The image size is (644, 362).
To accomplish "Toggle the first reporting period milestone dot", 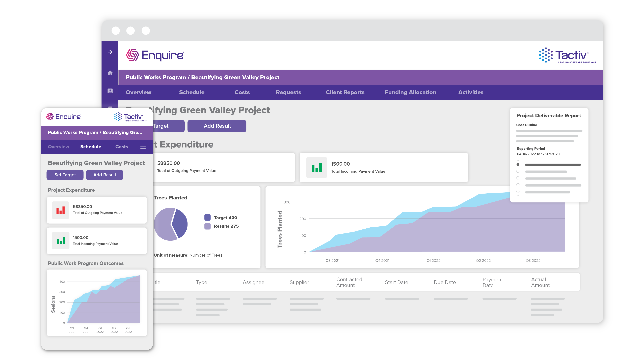I will [x=518, y=164].
